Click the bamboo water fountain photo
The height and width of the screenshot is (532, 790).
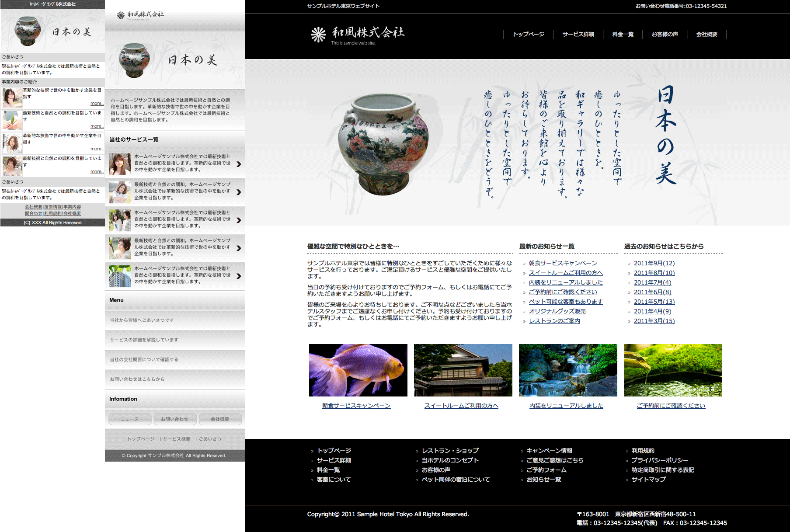point(673,370)
